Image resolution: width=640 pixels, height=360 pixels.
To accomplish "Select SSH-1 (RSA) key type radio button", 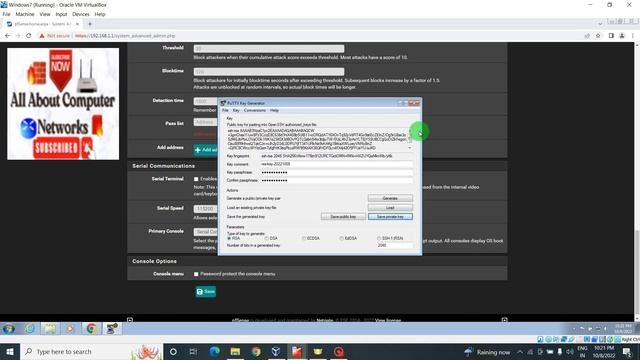I will click(379, 238).
